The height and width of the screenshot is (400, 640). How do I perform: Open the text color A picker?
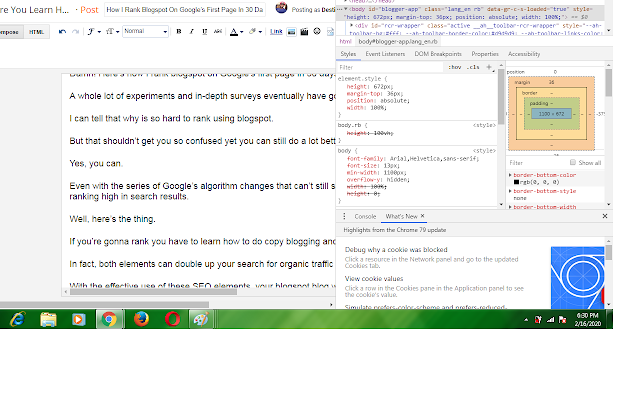point(236,31)
